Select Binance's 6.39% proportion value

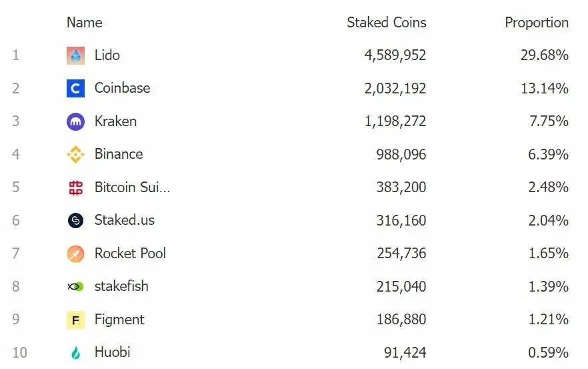click(548, 155)
